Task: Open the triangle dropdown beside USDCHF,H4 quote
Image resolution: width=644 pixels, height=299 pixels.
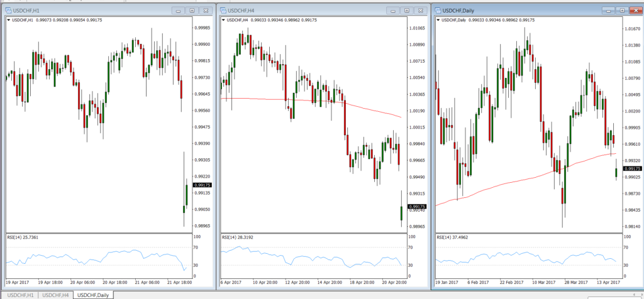Action: click(x=223, y=19)
